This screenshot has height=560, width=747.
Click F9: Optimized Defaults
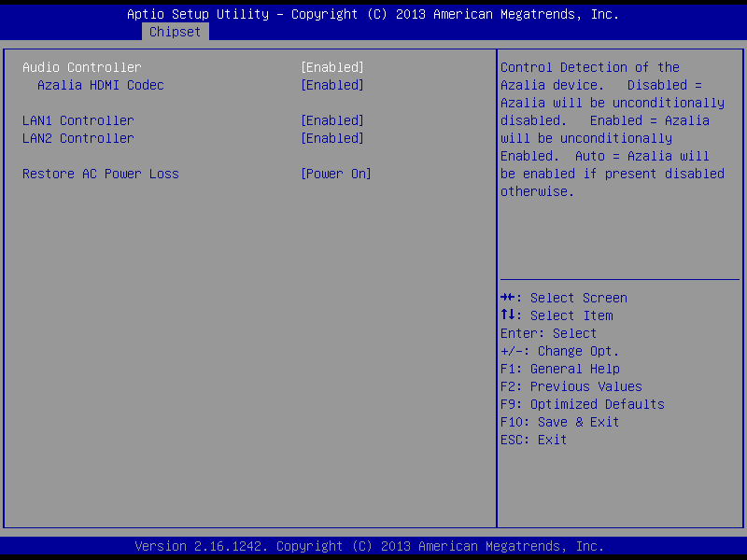582,404
